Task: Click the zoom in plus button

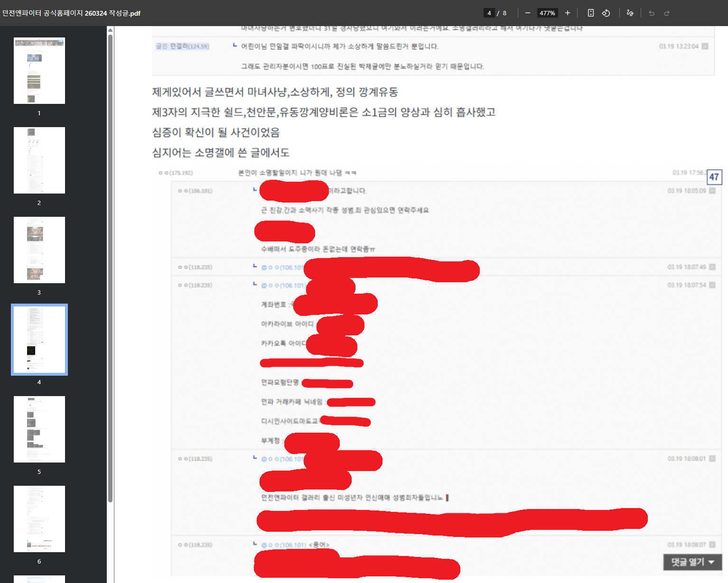Action: pos(567,13)
